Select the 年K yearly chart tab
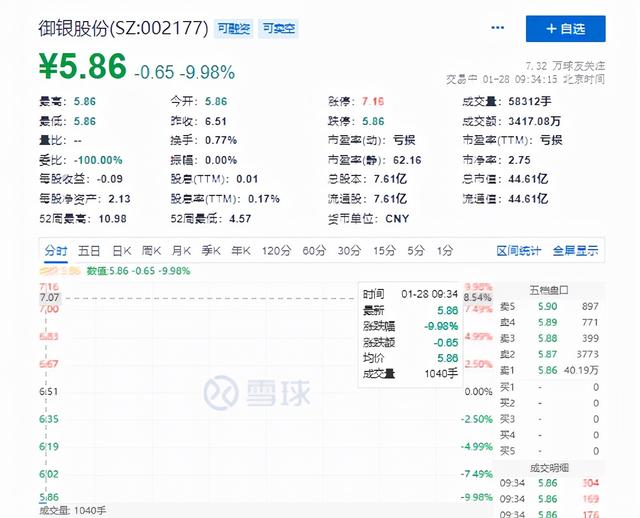 point(241,251)
